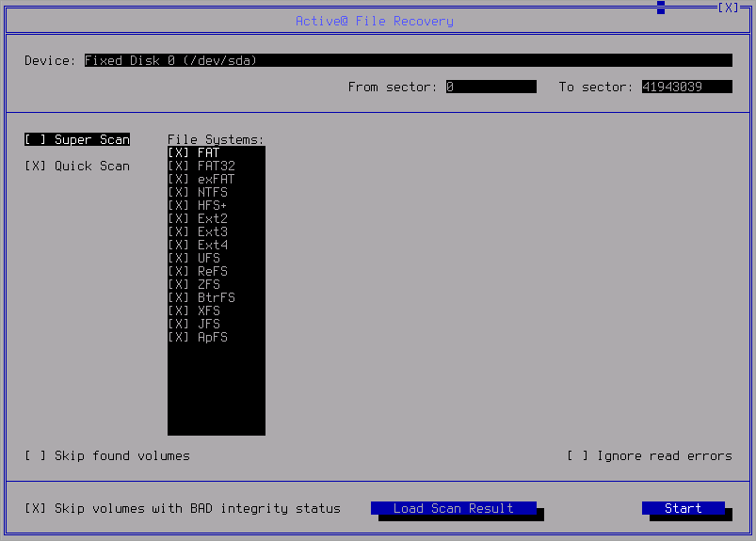
Task: Click the Start button
Action: pos(684,508)
